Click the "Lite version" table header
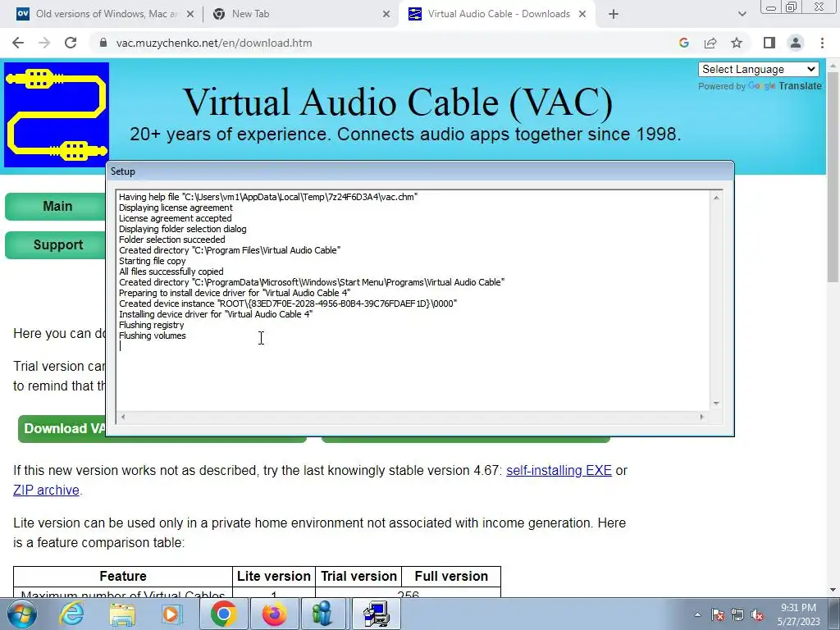This screenshot has height=630, width=840. point(274,577)
